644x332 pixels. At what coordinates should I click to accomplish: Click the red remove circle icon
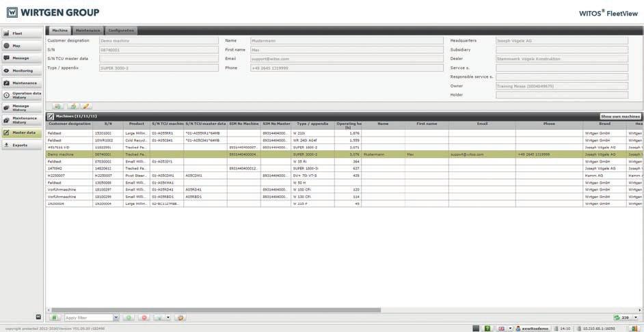pyautogui.click(x=144, y=318)
